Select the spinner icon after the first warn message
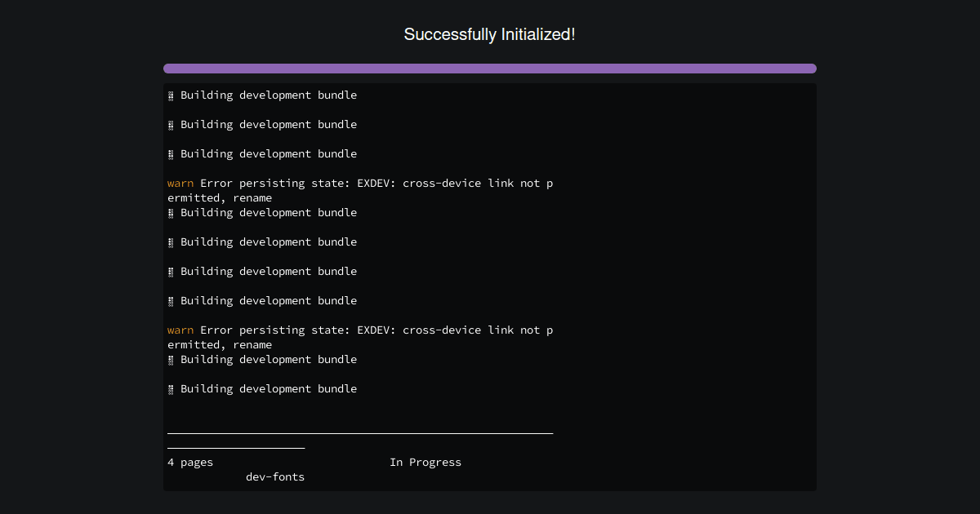Viewport: 980px width, 514px height. click(170, 212)
